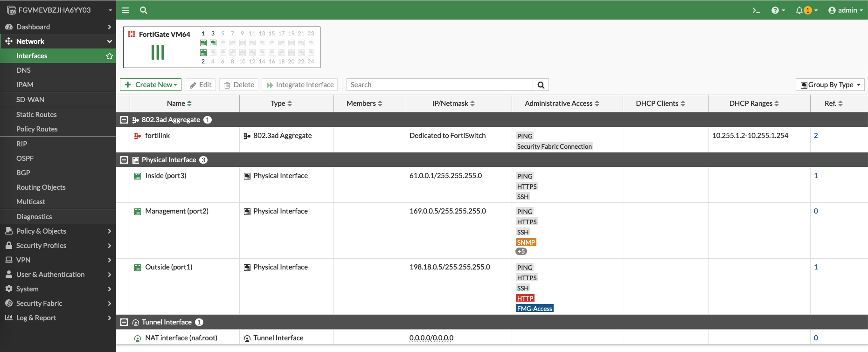868x352 pixels.
Task: Open the admin user dropdown
Action: pos(846,10)
